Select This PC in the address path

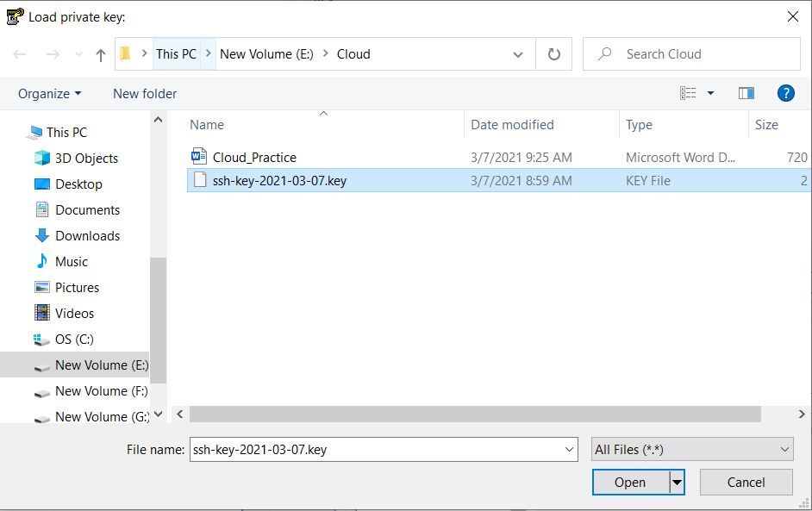coord(176,53)
